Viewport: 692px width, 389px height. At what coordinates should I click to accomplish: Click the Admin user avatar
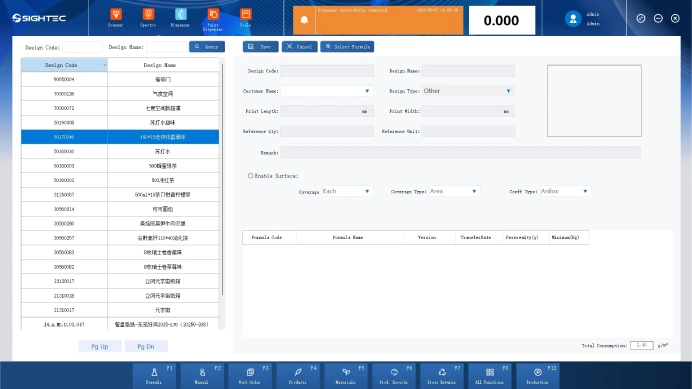[x=573, y=19]
